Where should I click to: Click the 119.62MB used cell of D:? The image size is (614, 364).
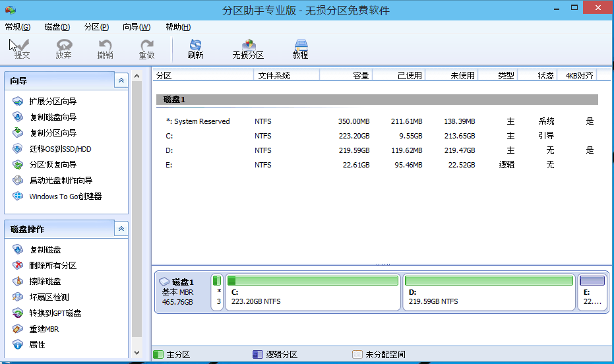pyautogui.click(x=406, y=150)
